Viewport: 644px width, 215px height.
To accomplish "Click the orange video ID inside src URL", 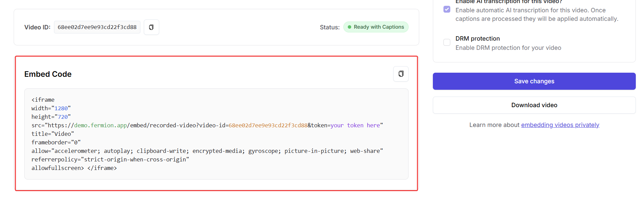I will (268, 125).
